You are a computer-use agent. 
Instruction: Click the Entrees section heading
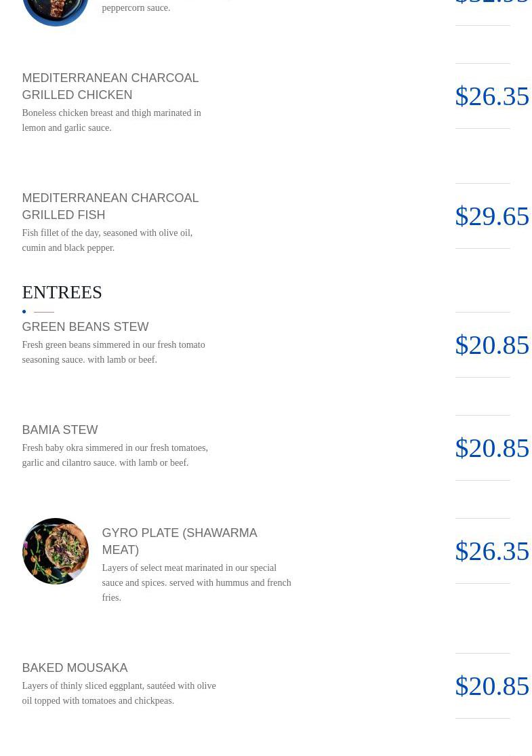tap(62, 292)
